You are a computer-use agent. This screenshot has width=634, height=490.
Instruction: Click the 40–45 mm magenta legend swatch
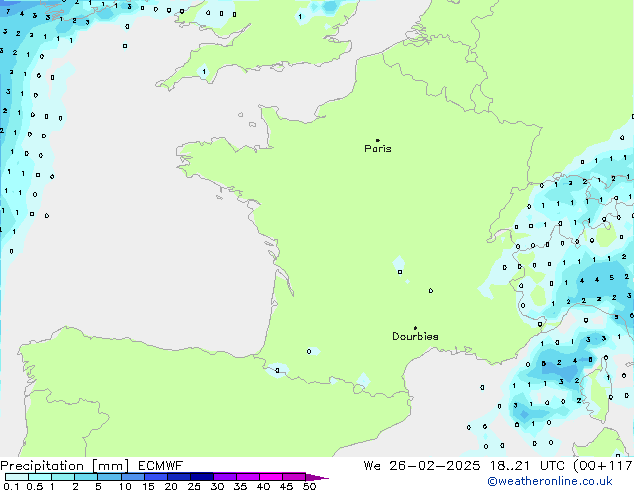pos(271,477)
